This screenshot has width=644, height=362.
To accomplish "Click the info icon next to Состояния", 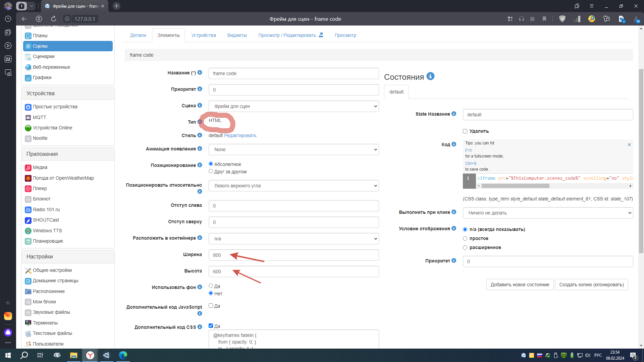I will (430, 76).
